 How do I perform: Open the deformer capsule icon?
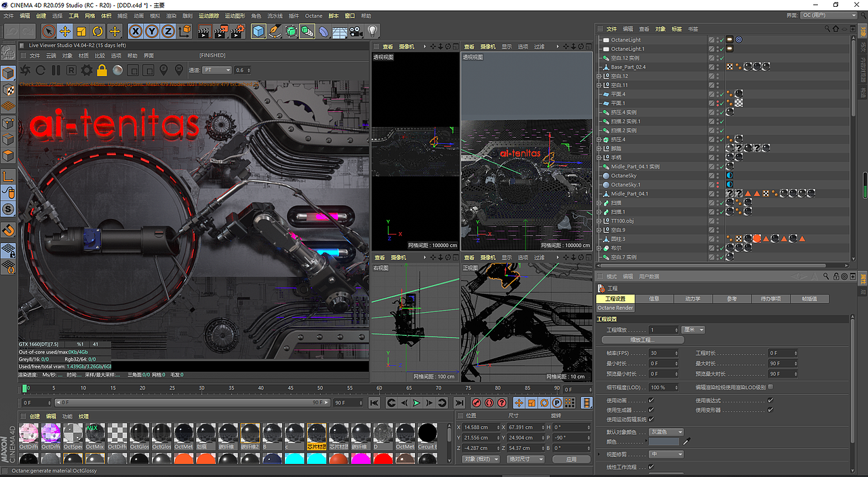[x=323, y=31]
